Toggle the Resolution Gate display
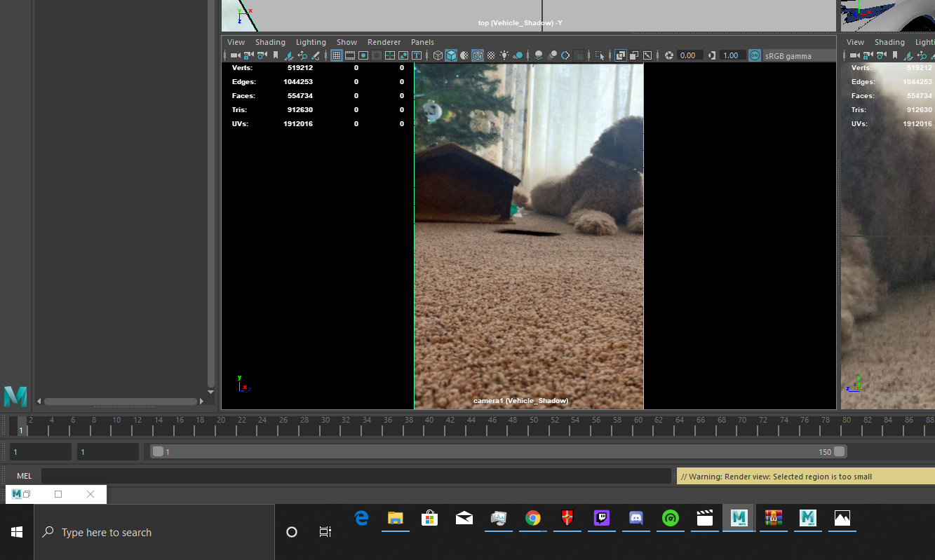The height and width of the screenshot is (560, 935). [363, 55]
